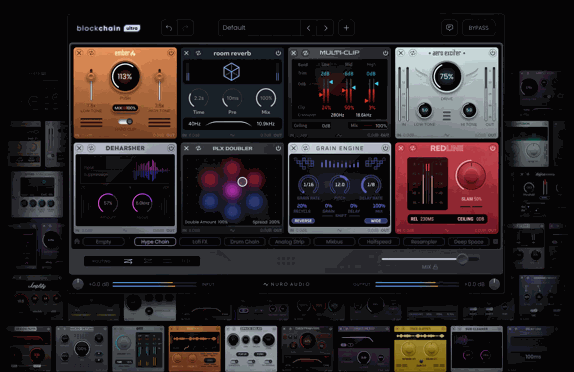Remove the MULTI-CLIP module
This screenshot has width=574, height=372.
click(294, 53)
